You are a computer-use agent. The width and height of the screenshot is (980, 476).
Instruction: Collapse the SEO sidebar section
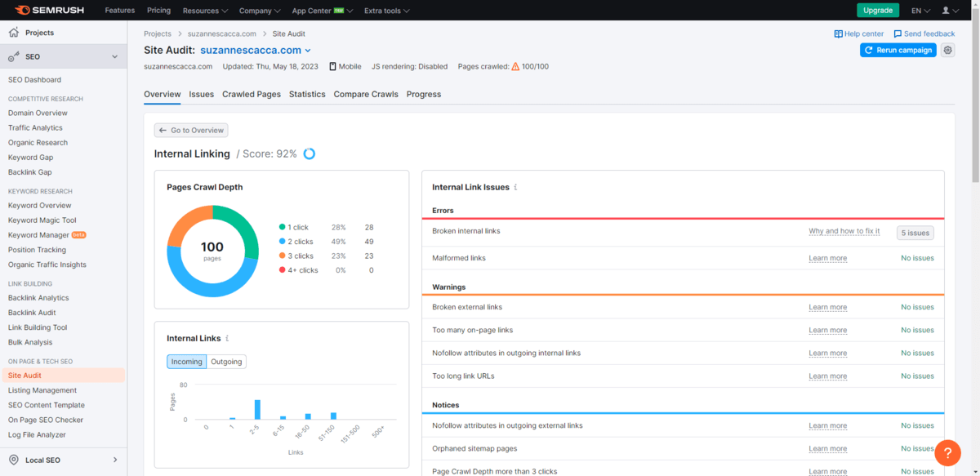[x=115, y=56]
